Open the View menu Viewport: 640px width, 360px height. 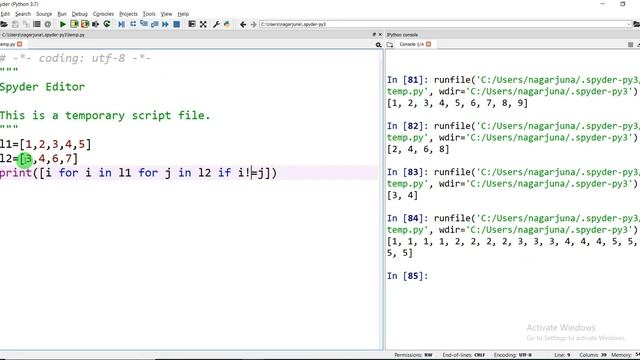click(166, 14)
